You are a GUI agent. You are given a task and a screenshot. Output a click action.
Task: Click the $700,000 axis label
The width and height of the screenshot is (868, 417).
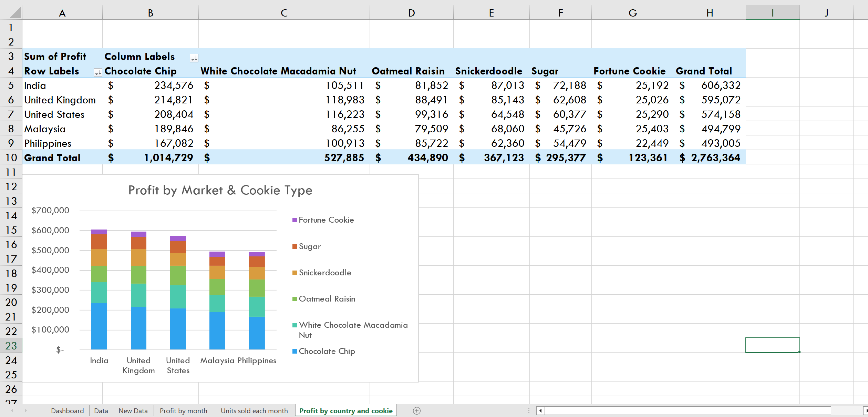(50, 210)
